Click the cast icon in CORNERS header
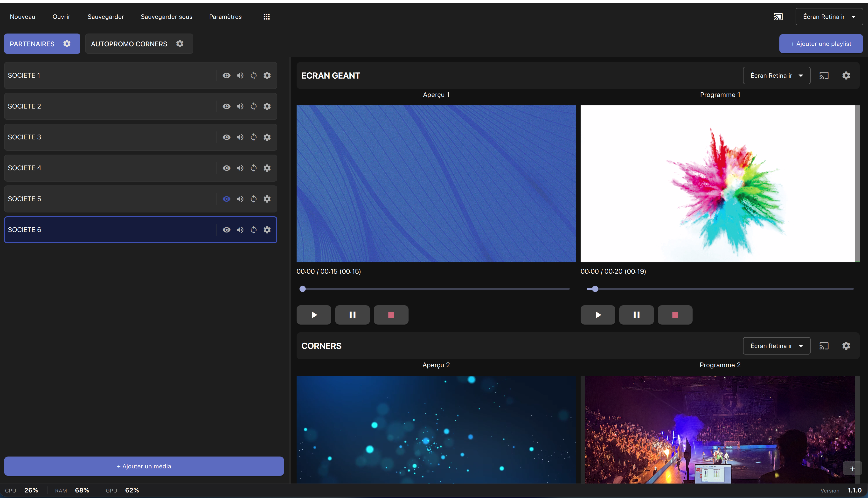868x498 pixels. click(x=824, y=346)
